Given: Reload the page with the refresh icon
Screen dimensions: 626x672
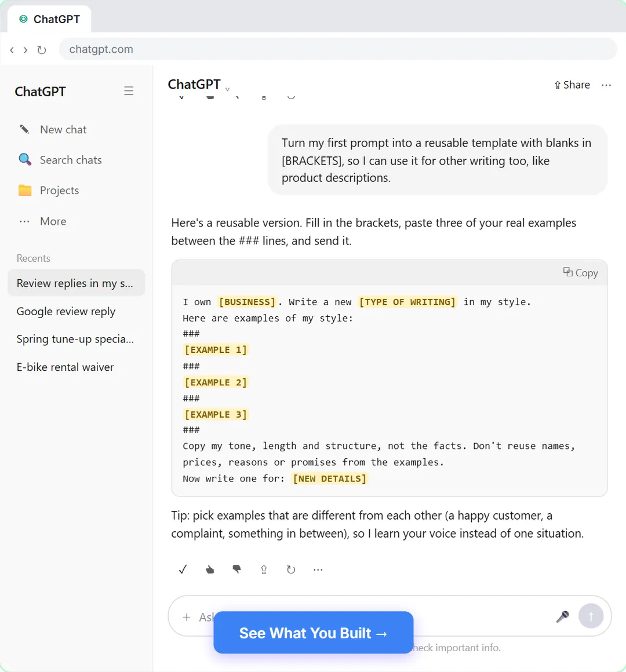Looking at the screenshot, I should pyautogui.click(x=42, y=50).
